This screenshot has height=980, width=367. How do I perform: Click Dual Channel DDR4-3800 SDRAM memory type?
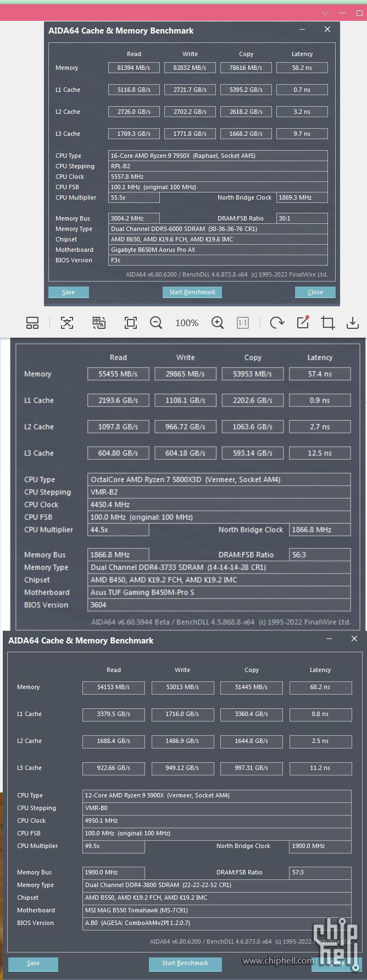tap(217, 885)
